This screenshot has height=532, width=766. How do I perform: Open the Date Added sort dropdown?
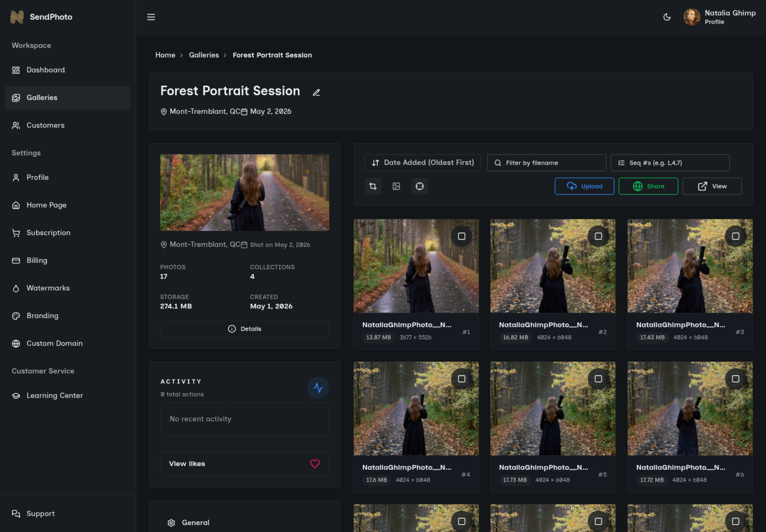(422, 162)
